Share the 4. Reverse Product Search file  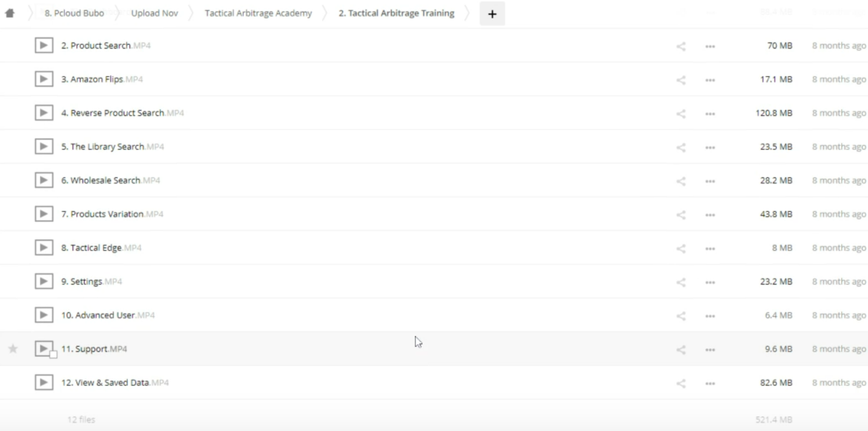681,114
